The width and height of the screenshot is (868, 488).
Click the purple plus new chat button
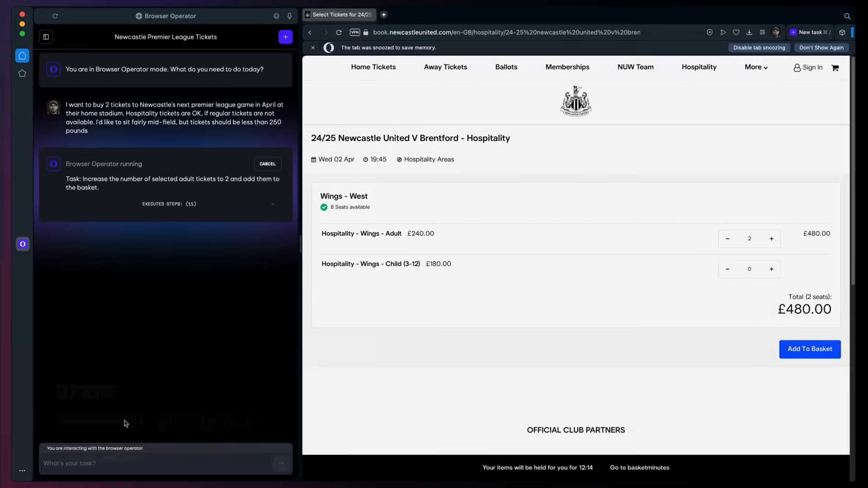pos(285,37)
